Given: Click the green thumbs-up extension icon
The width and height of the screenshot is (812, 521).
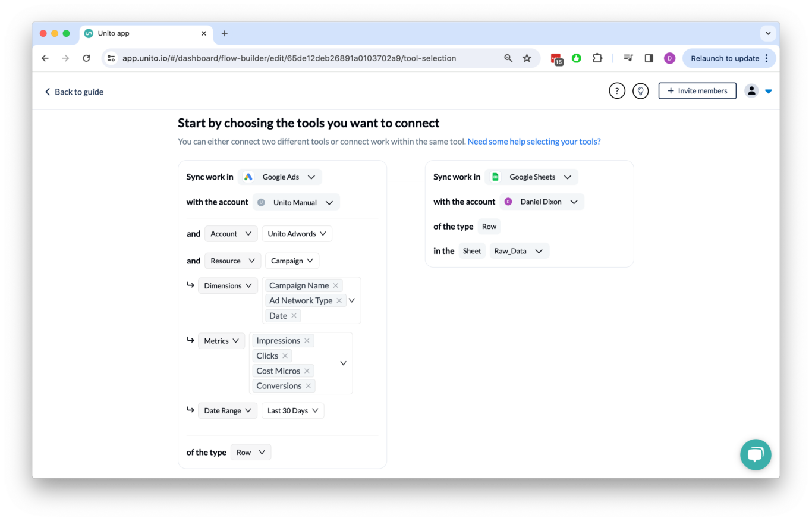Looking at the screenshot, I should [577, 58].
